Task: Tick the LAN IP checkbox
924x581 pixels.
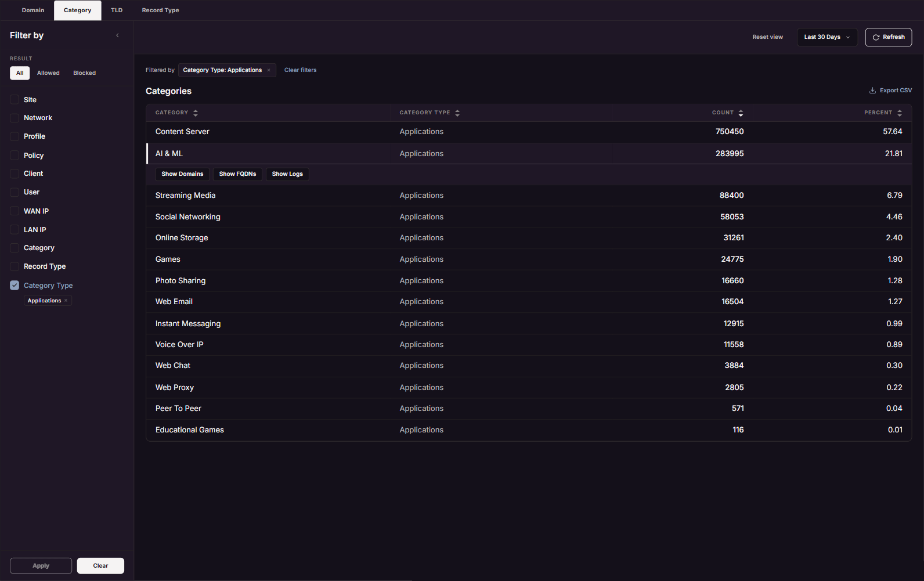Action: [x=15, y=229]
